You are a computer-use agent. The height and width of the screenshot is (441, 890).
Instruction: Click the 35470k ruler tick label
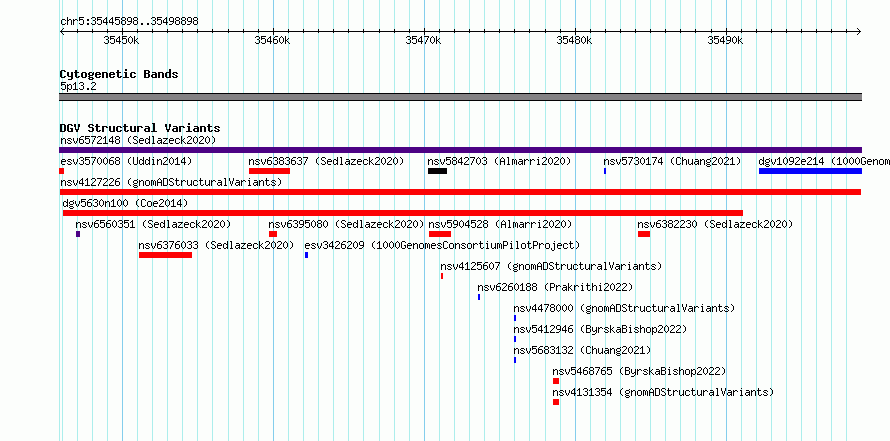tap(423, 40)
